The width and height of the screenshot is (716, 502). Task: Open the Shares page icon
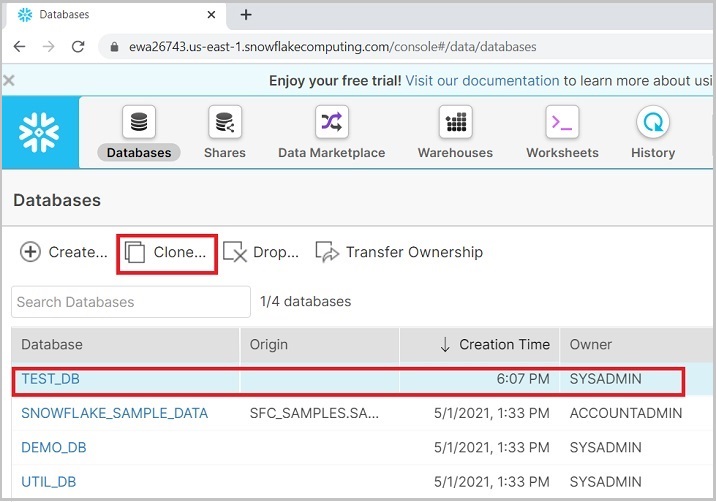tap(225, 124)
